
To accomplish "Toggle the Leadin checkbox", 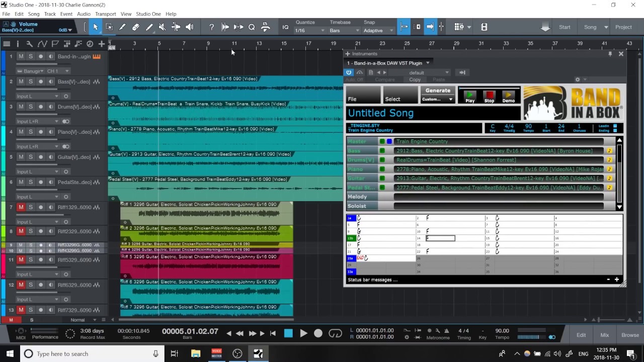I will pos(615,126).
